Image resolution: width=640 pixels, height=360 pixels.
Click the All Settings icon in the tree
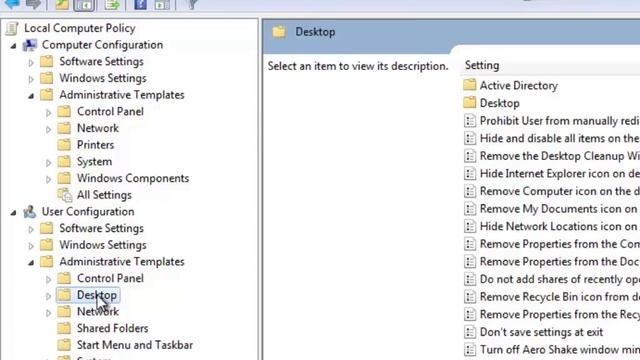pos(64,195)
